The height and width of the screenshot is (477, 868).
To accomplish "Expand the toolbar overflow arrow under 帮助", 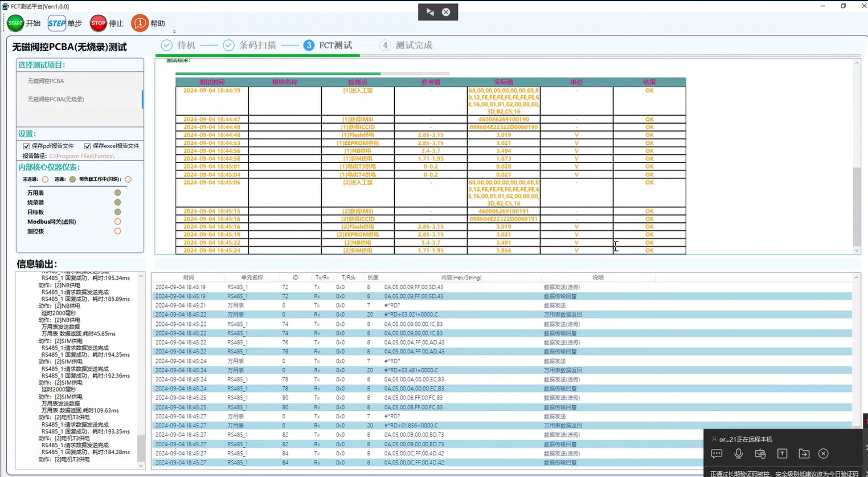I will [x=174, y=32].
